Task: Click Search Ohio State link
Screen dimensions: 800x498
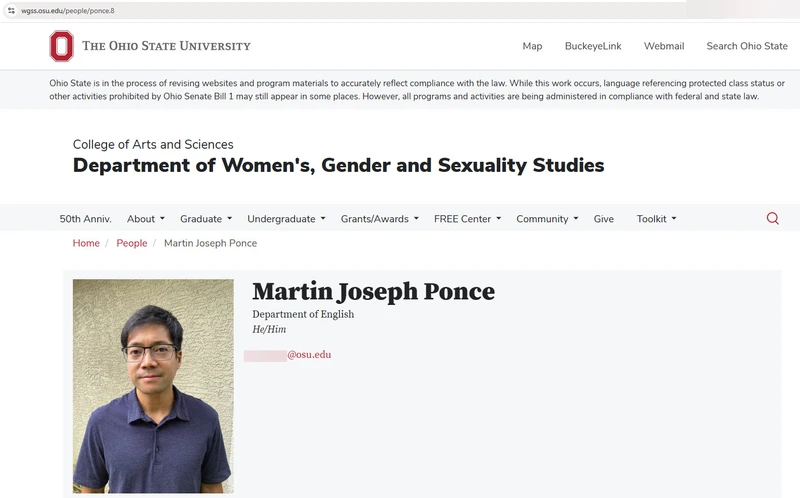Action: 747,46
